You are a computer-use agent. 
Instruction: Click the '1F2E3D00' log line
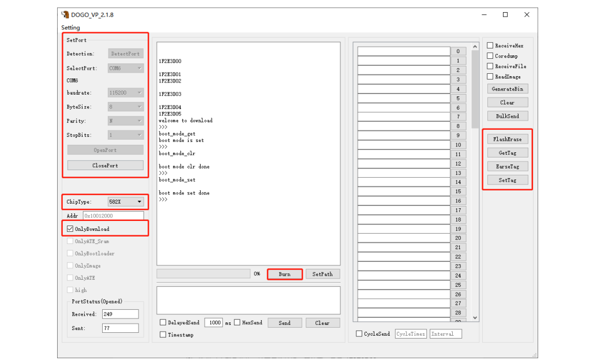tap(170, 61)
